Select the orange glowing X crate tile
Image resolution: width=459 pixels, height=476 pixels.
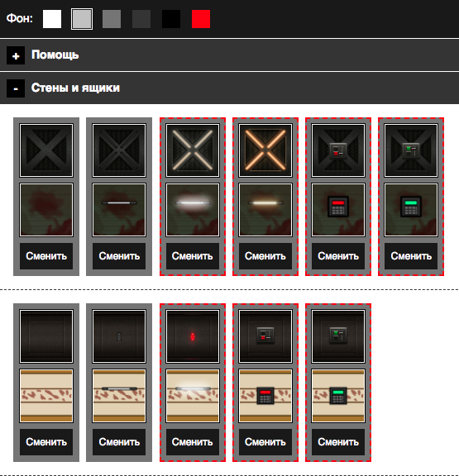click(x=265, y=150)
